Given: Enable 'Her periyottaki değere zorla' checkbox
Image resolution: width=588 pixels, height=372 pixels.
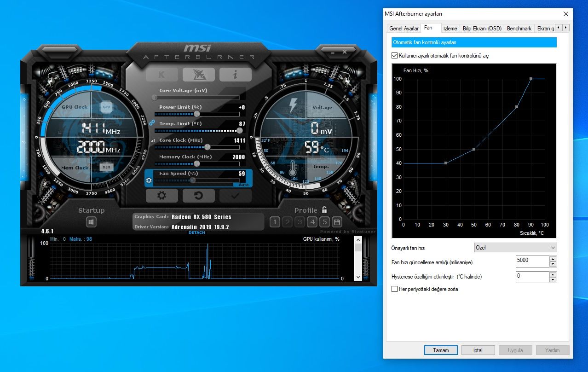Looking at the screenshot, I should (x=394, y=289).
